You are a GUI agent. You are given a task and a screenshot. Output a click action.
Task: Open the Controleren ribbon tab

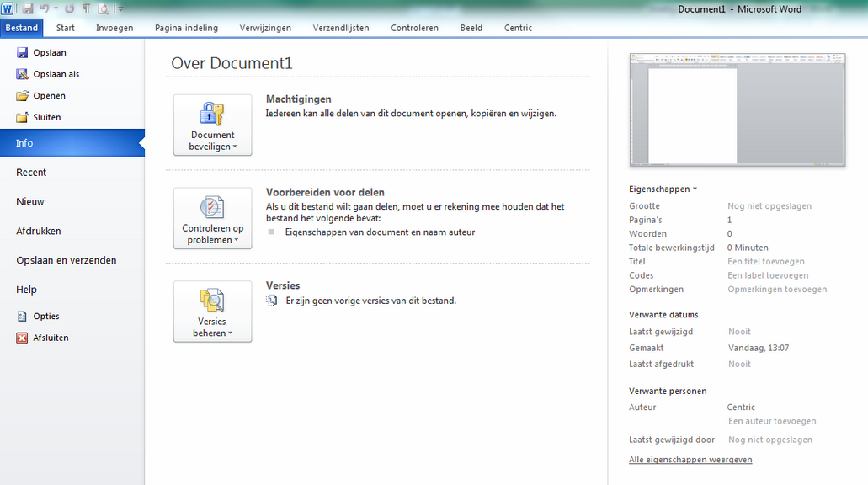tap(414, 28)
